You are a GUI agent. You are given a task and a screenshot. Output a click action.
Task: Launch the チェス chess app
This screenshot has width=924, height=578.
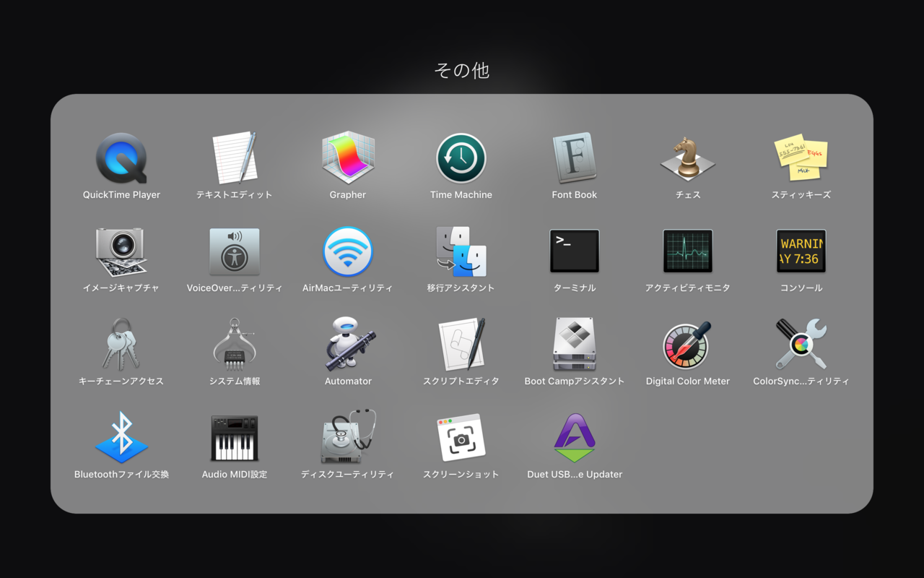[688, 158]
